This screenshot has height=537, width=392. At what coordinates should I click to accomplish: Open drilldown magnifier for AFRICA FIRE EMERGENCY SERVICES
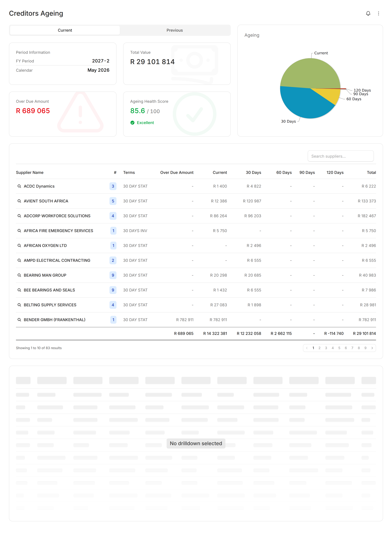click(19, 231)
